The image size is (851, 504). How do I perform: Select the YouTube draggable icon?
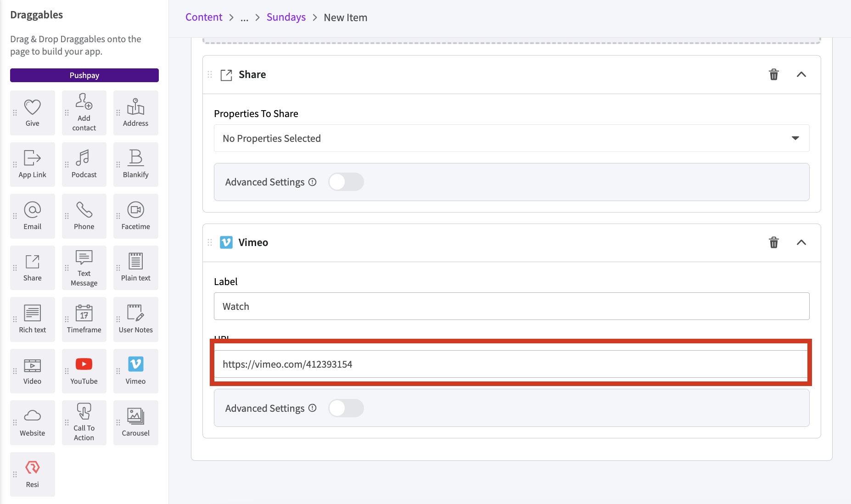[x=84, y=370]
